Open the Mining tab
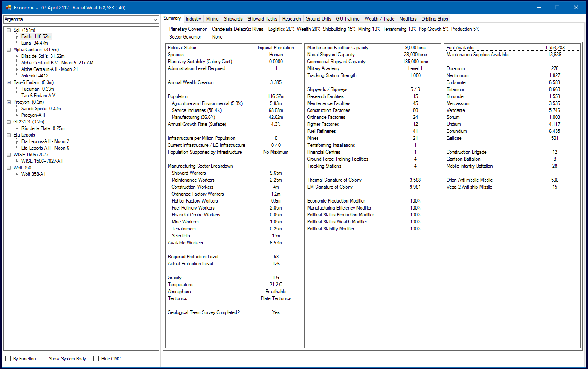This screenshot has height=369, width=588. (x=212, y=19)
